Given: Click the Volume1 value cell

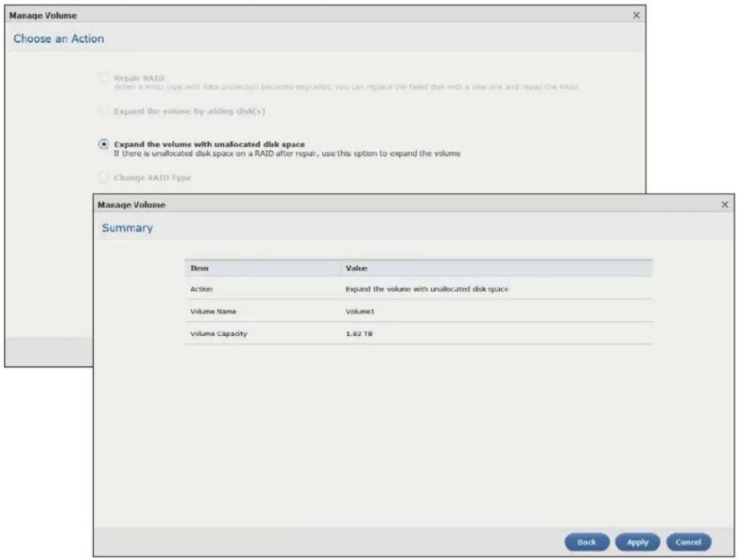Looking at the screenshot, I should click(360, 311).
